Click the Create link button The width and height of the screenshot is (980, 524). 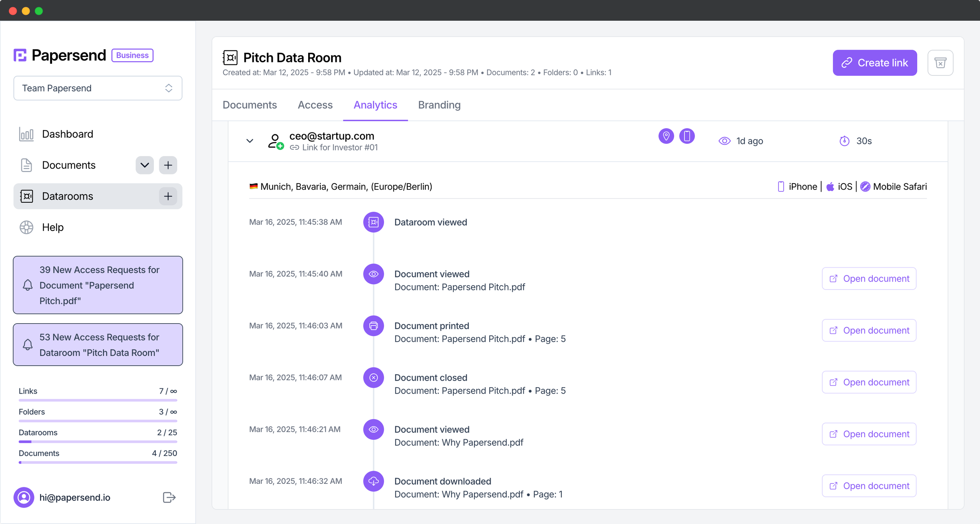pos(875,62)
